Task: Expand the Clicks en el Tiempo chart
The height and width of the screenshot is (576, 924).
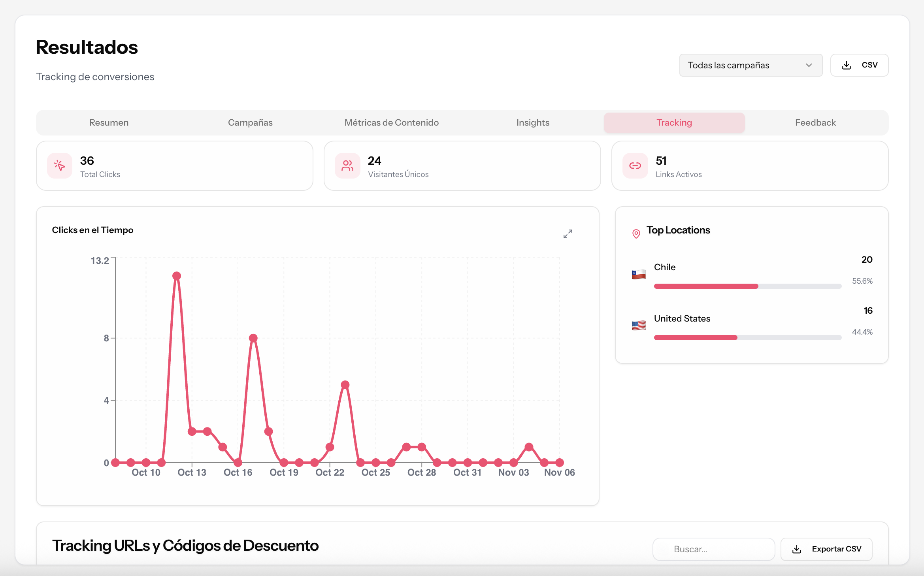Action: [x=568, y=234]
